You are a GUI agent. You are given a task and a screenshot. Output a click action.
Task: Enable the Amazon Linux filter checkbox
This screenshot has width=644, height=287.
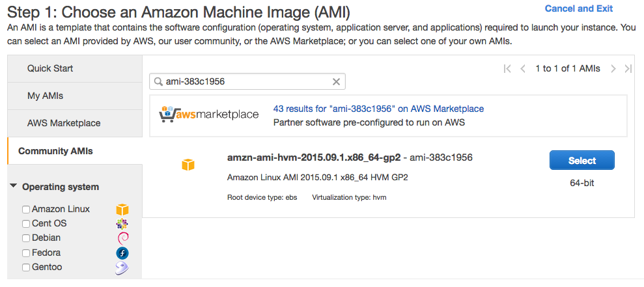pyautogui.click(x=26, y=210)
